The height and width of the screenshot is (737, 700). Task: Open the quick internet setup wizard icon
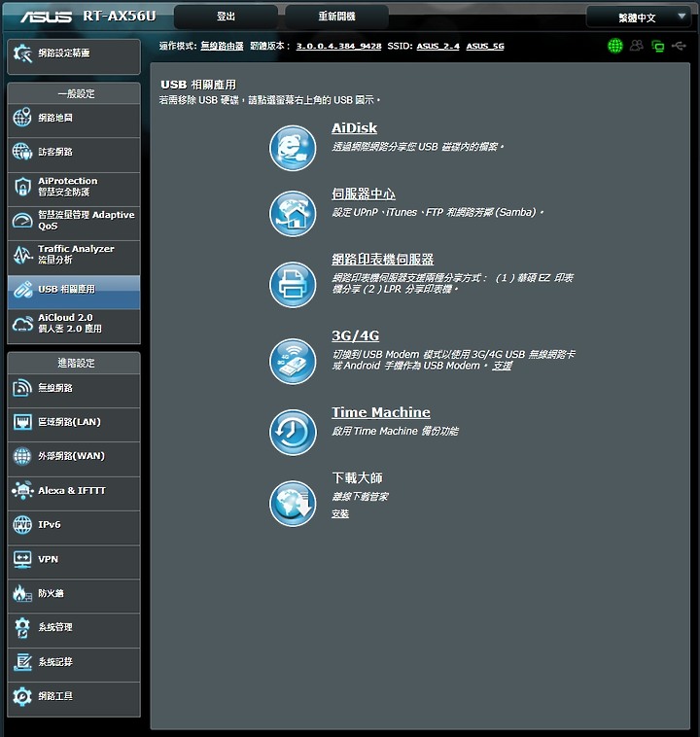[x=22, y=53]
